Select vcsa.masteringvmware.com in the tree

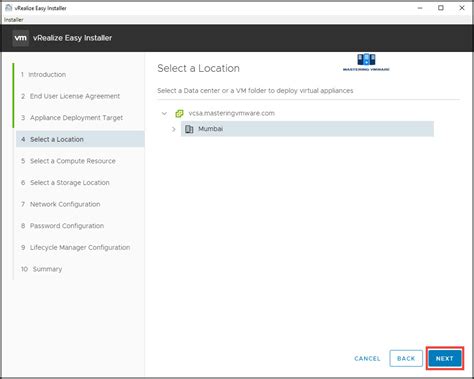click(232, 113)
